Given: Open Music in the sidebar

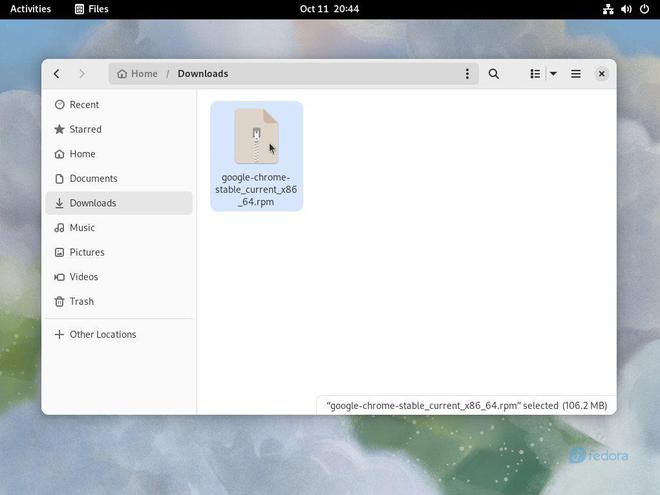Looking at the screenshot, I should click(119, 228).
